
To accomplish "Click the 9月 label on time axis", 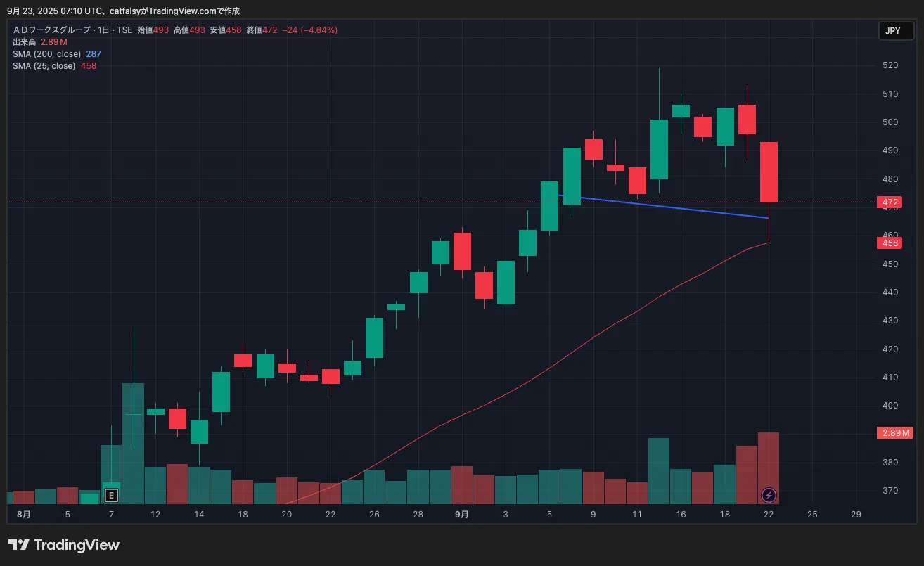I will pos(461,515).
